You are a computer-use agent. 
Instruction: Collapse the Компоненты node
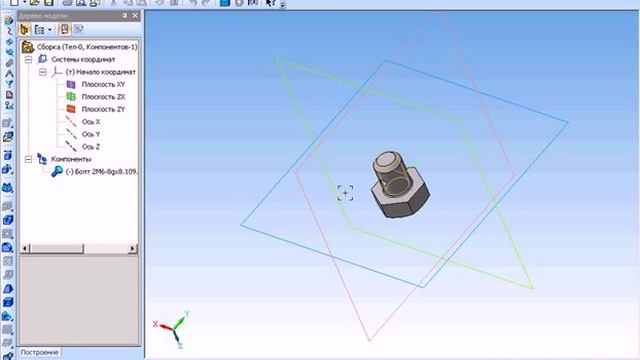29,159
